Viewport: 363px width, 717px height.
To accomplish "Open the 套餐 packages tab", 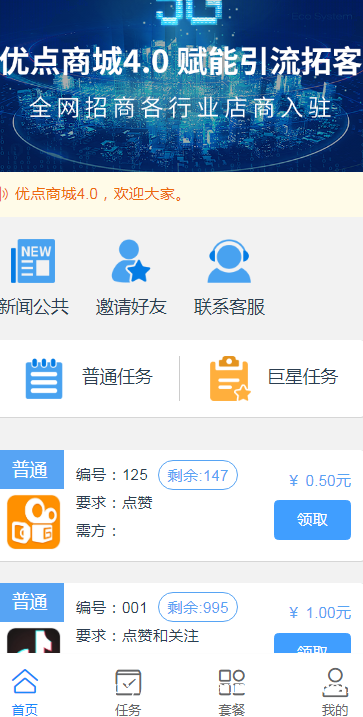I will point(232,692).
